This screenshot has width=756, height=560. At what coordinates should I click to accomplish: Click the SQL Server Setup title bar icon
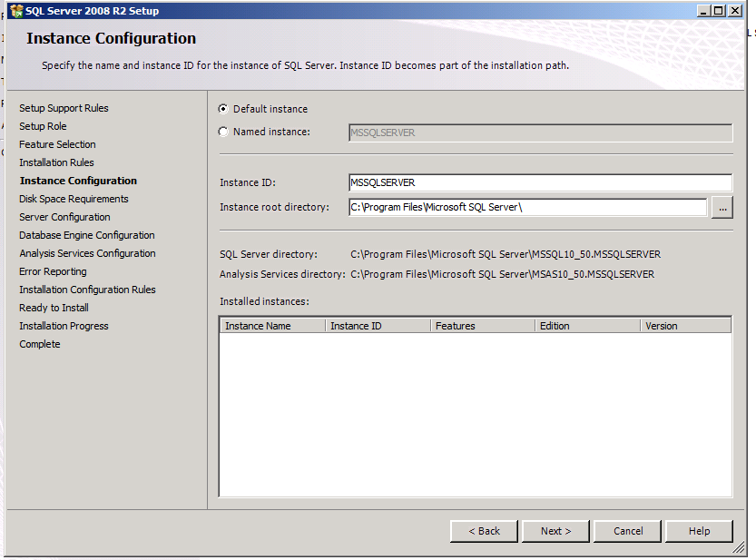[16, 11]
